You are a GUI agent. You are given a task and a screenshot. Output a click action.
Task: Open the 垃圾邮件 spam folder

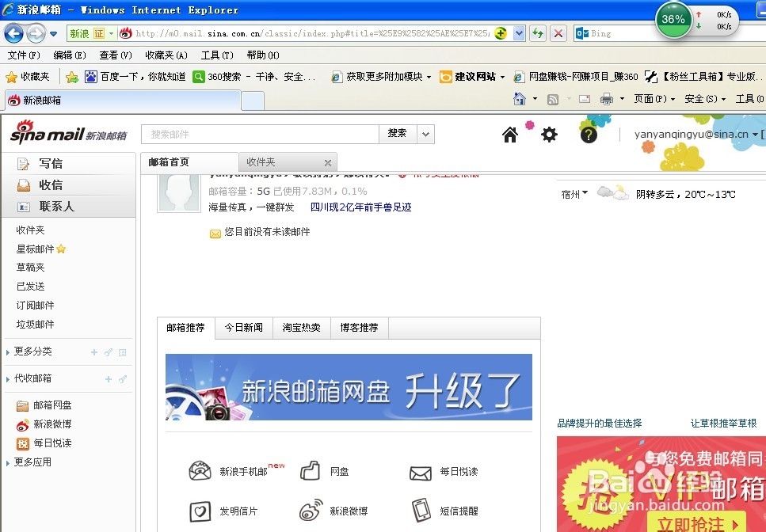(x=35, y=325)
